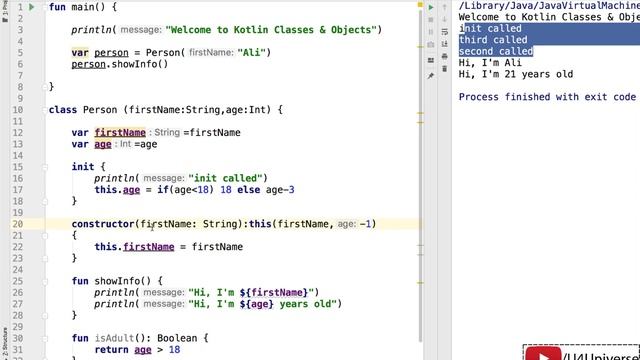Collapse the Person class at line 10
Viewport: 640px width, 360px height.
44,110
